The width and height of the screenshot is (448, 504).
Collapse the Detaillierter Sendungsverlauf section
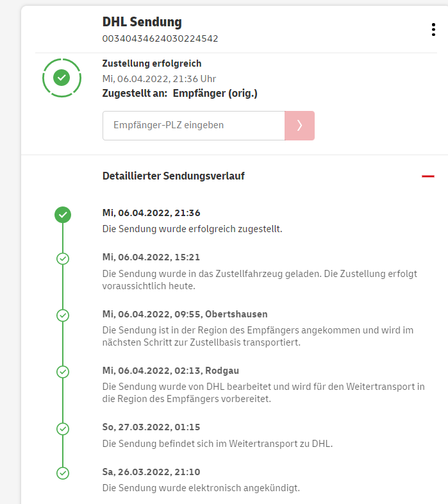(x=427, y=176)
